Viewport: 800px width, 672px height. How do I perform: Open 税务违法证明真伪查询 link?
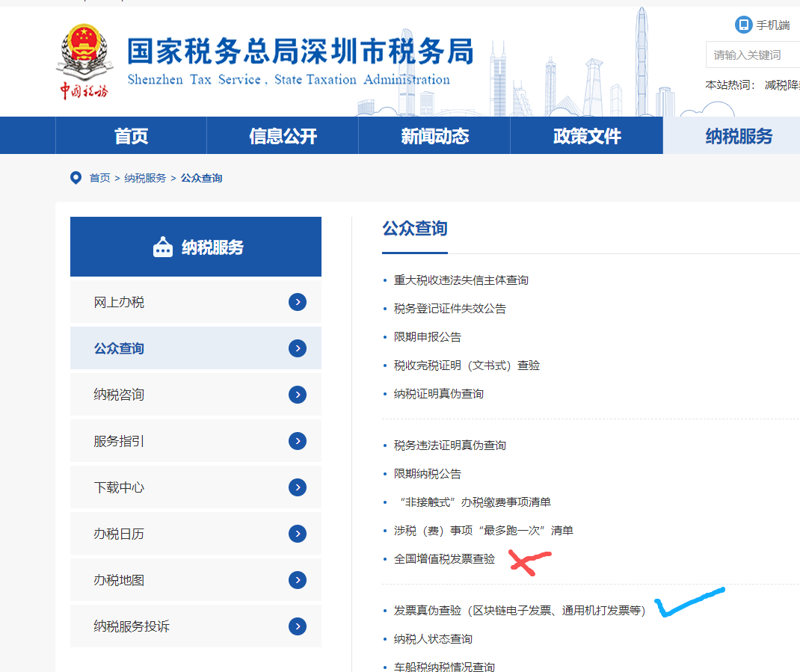click(449, 446)
